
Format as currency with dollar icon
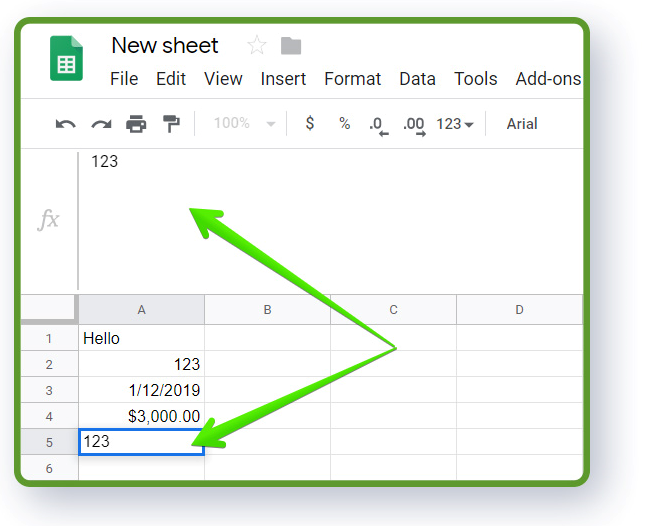310,123
